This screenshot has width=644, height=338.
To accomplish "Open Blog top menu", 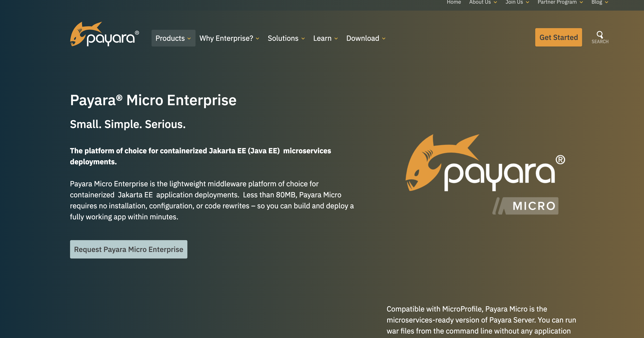I will click(x=597, y=2).
